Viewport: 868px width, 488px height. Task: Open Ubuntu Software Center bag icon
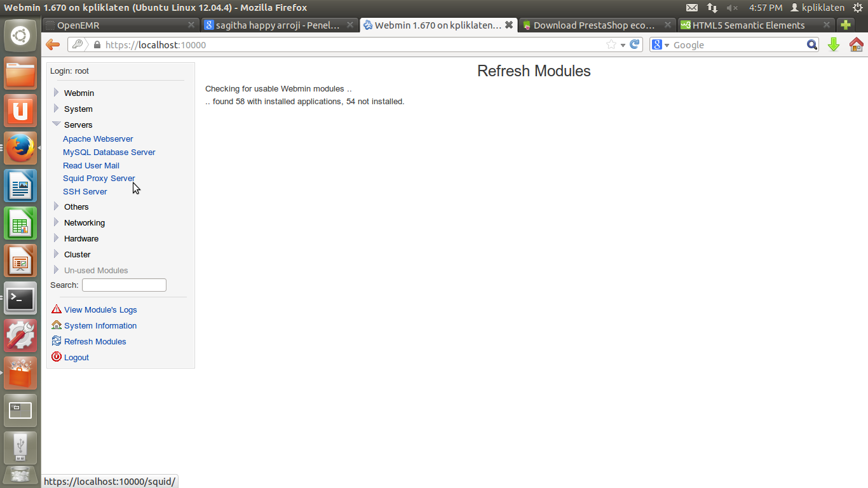tap(20, 373)
